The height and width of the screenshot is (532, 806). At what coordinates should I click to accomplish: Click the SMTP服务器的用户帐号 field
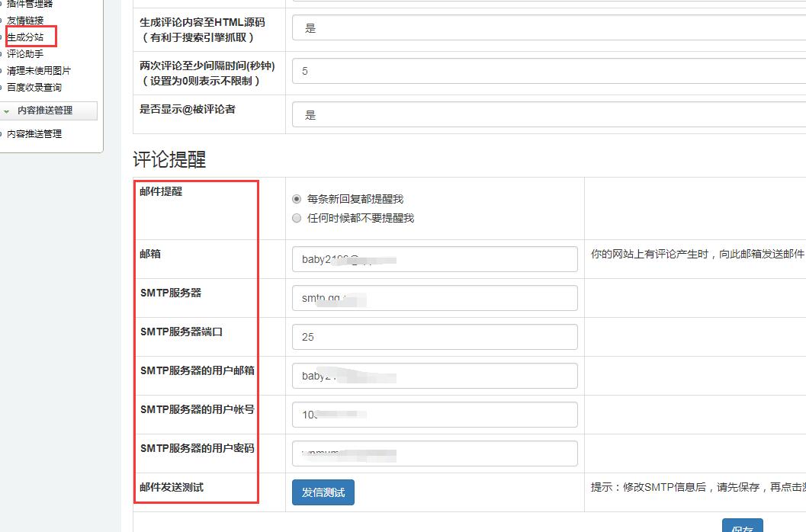pyautogui.click(x=435, y=415)
